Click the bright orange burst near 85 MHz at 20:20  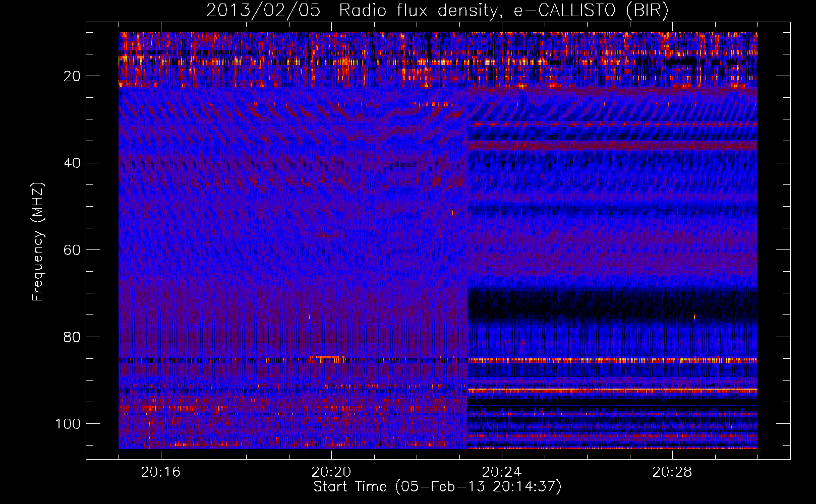(x=327, y=358)
